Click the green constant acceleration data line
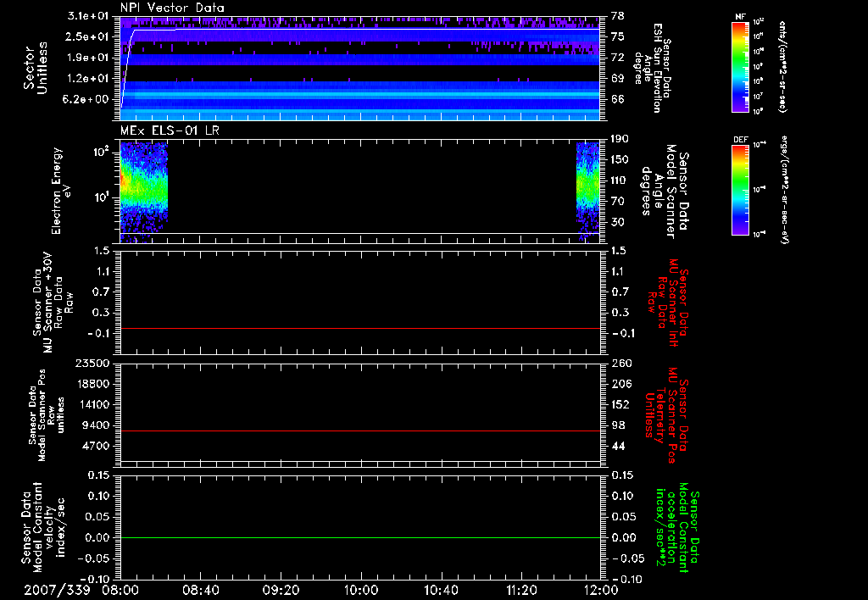868x600 pixels. [360, 537]
